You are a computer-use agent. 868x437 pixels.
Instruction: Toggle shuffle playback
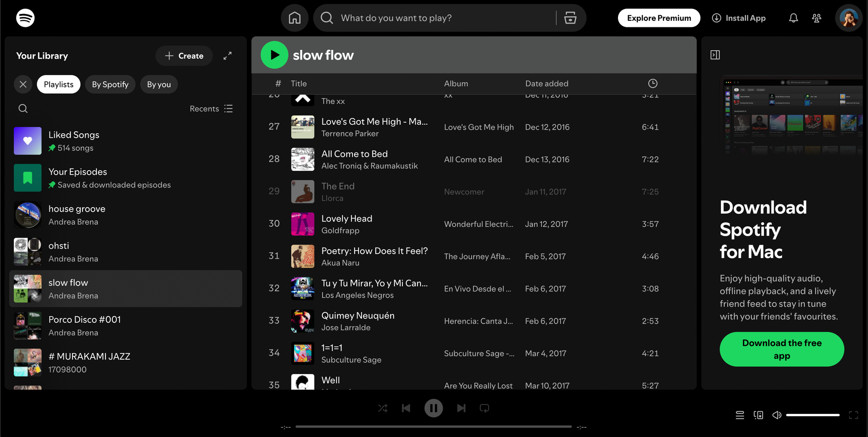pos(382,408)
